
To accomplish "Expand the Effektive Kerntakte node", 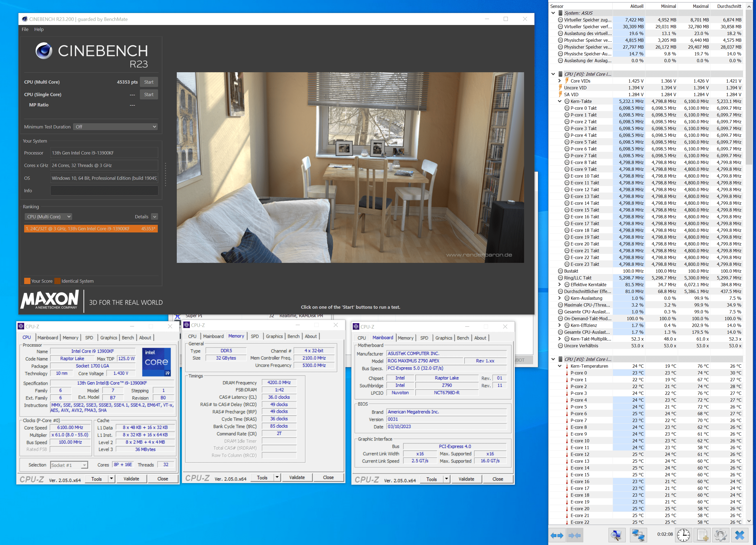I will point(560,285).
